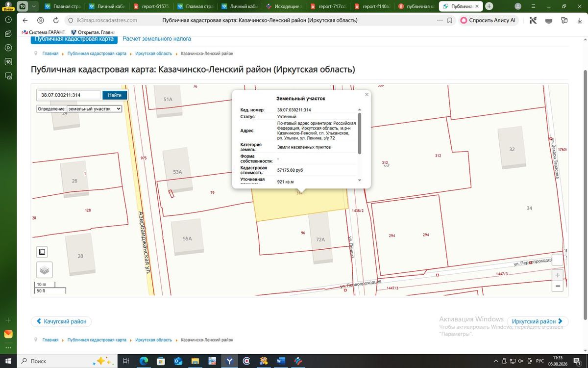Image resolution: width=588 pixels, height=368 pixels.
Task: Open the green three-dots sidebar button
Action: 8,348
